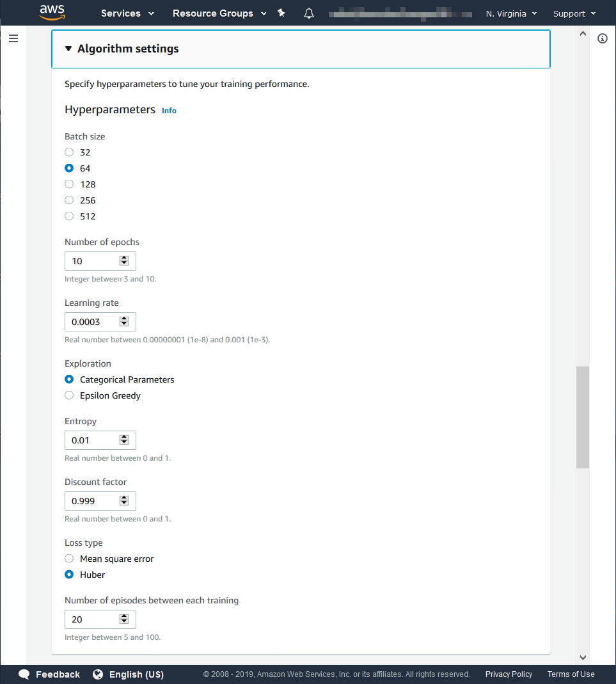
Task: Collapse the Algorithm settings section
Action: 68,49
